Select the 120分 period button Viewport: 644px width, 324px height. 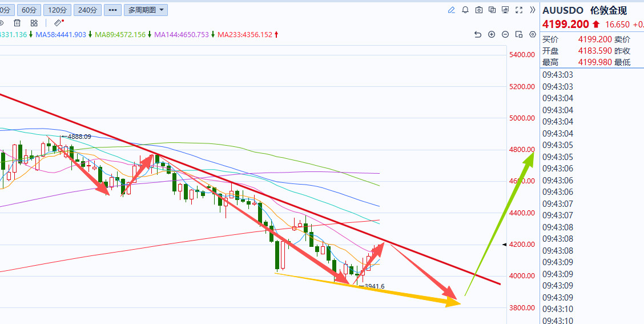point(58,10)
